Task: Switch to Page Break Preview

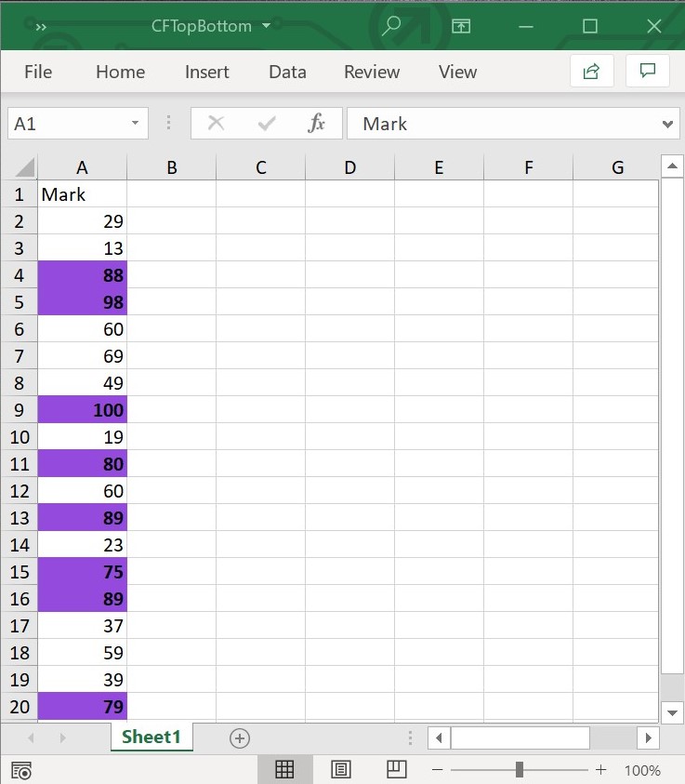Action: pyautogui.click(x=397, y=769)
